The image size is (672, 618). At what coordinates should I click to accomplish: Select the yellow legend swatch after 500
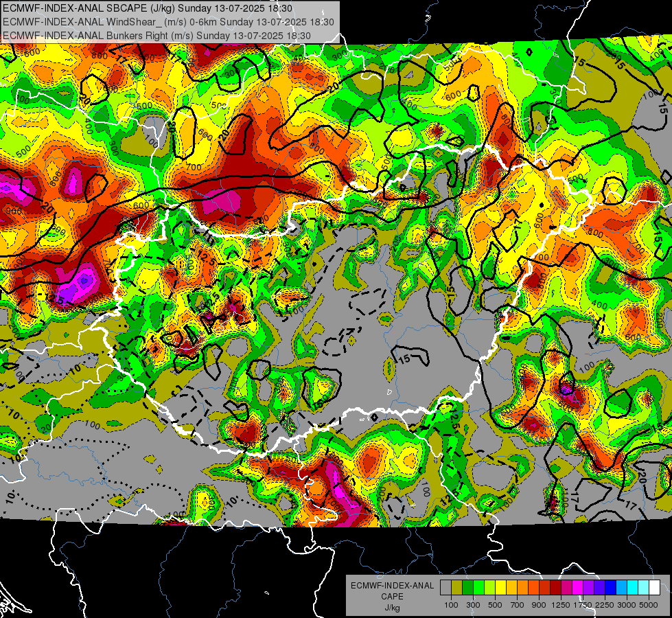tap(500, 588)
